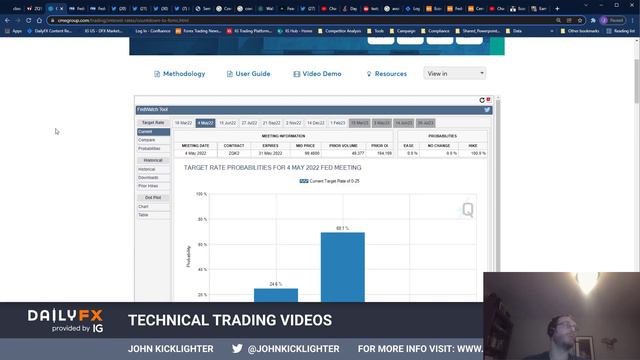Open the Video Demo link
The width and height of the screenshot is (640, 360).
click(318, 74)
